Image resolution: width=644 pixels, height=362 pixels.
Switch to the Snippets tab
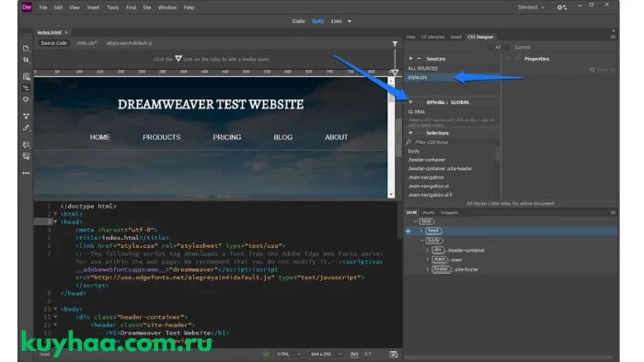449,212
